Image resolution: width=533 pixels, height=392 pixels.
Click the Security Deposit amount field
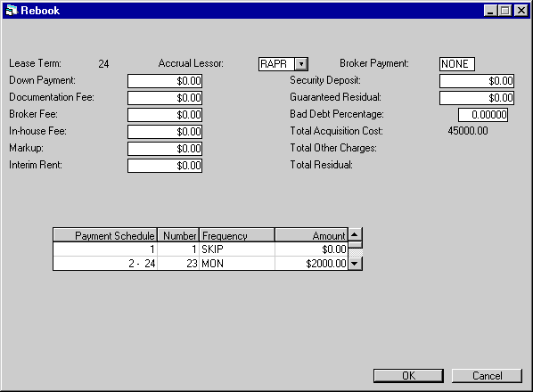coord(477,81)
